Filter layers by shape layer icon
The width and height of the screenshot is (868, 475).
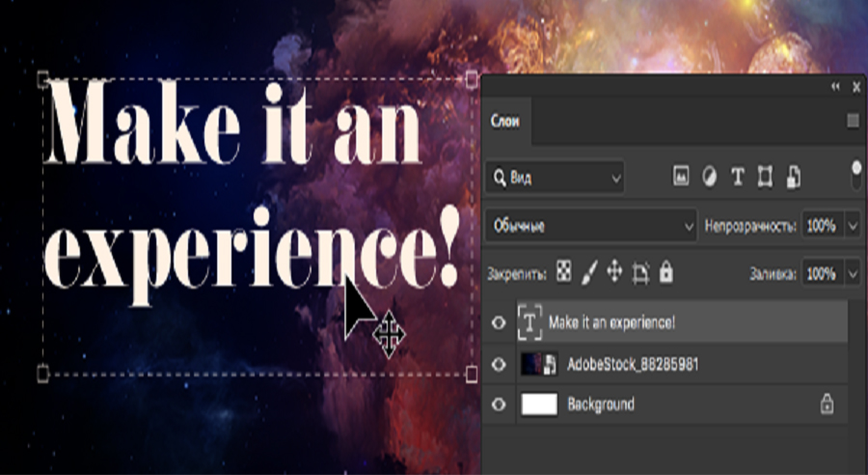766,177
